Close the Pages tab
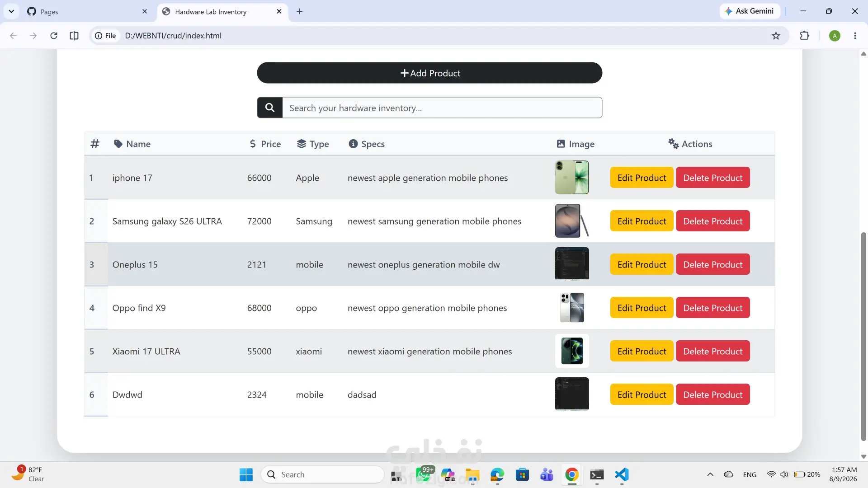This screenshot has height=488, width=868. click(x=145, y=11)
